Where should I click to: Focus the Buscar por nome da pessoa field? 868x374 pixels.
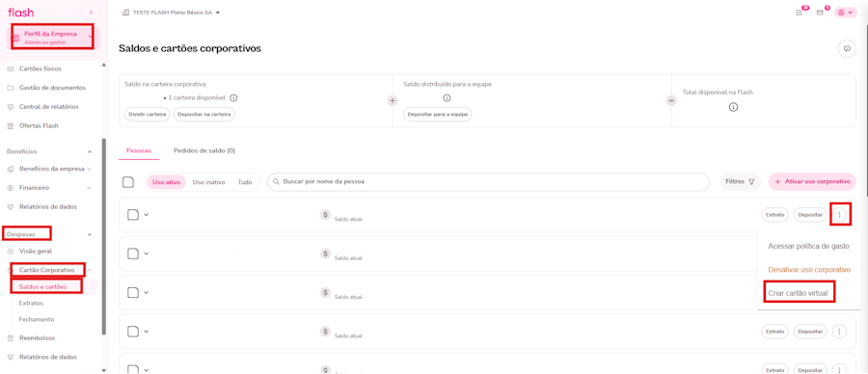488,181
